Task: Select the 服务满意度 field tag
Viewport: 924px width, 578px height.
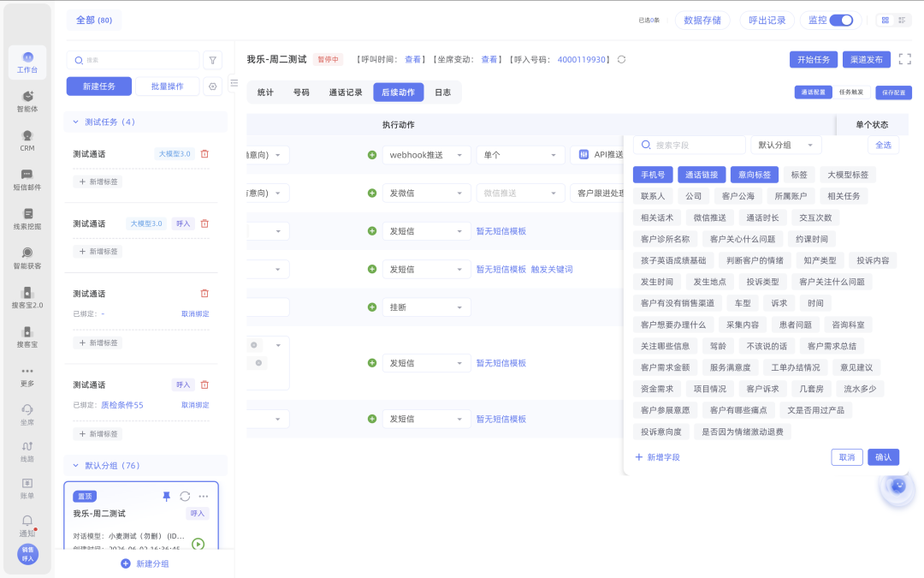Action: coord(730,367)
